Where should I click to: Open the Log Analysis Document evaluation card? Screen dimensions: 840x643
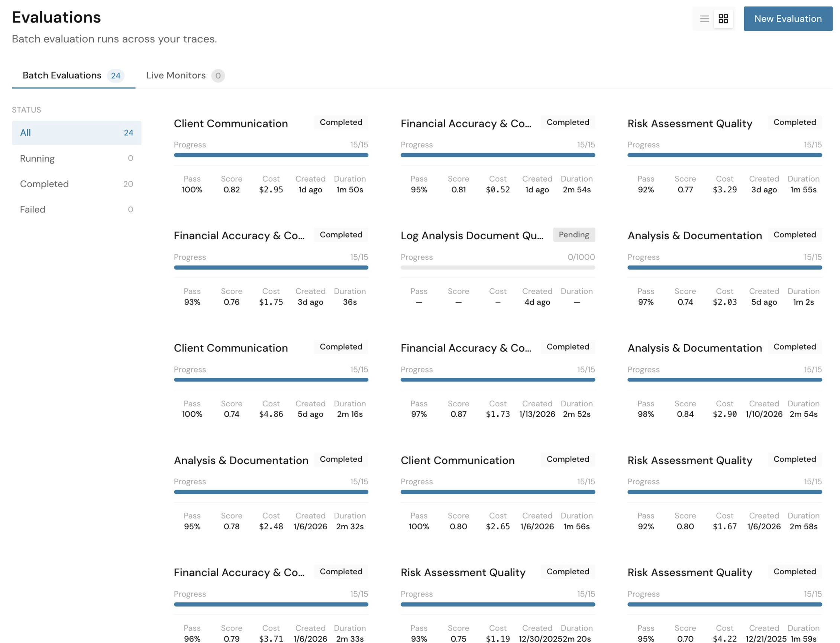click(x=472, y=236)
